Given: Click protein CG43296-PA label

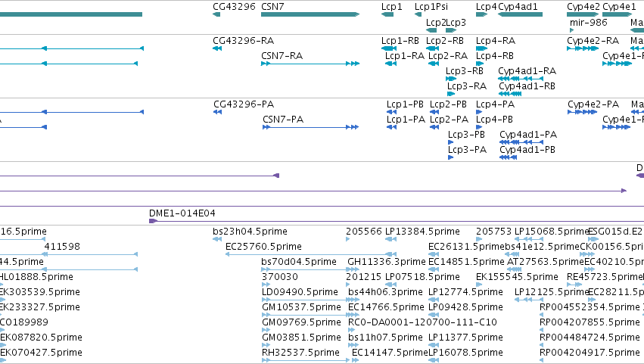Looking at the screenshot, I should pos(244,104).
